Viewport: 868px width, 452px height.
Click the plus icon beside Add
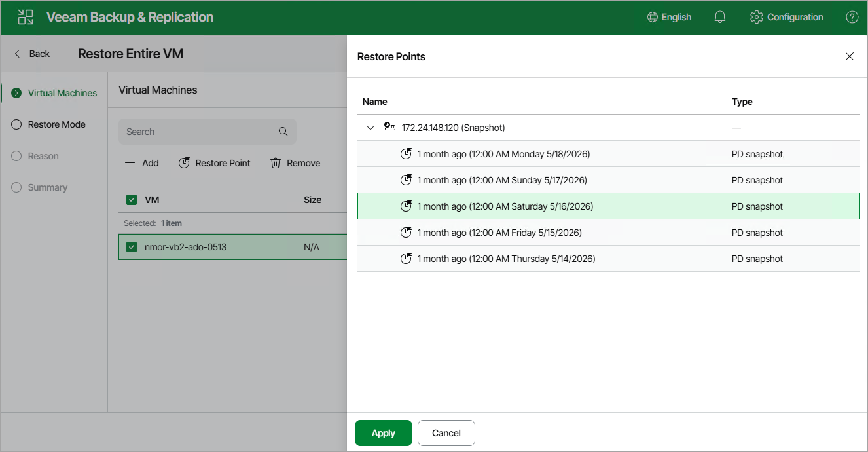(x=130, y=163)
